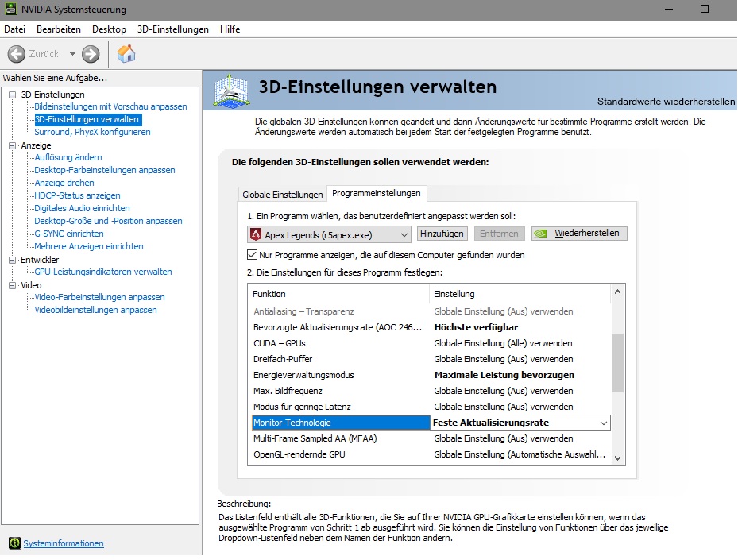
Task: Collapse the Anzeige tree node
Action: click(x=12, y=145)
